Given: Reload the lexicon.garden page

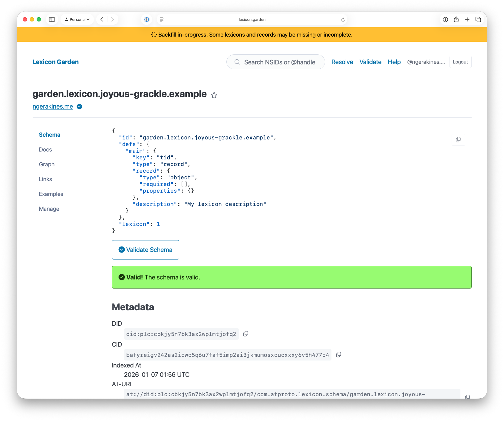Looking at the screenshot, I should tap(343, 20).
